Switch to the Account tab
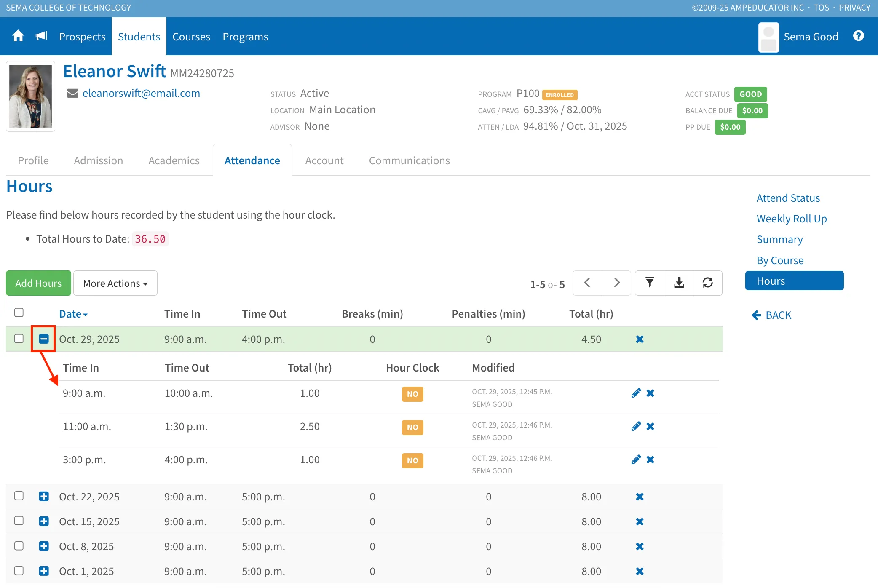 click(x=324, y=160)
